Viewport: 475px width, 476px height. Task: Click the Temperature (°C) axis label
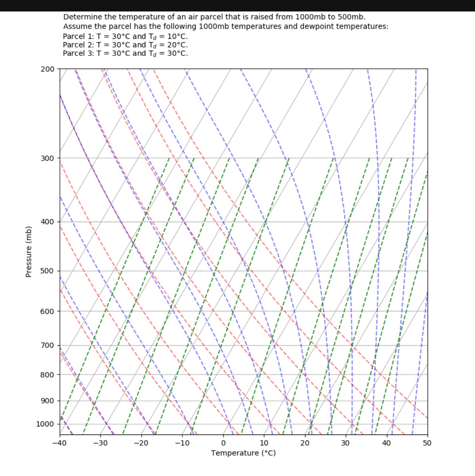[243, 453]
